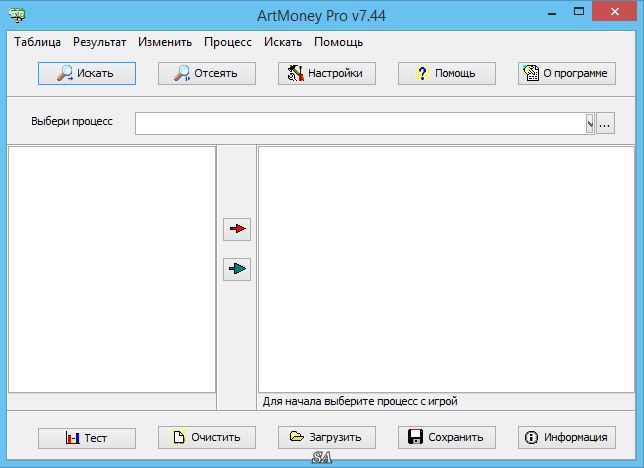Open Настройки settings button
This screenshot has height=468, width=644.
327,74
